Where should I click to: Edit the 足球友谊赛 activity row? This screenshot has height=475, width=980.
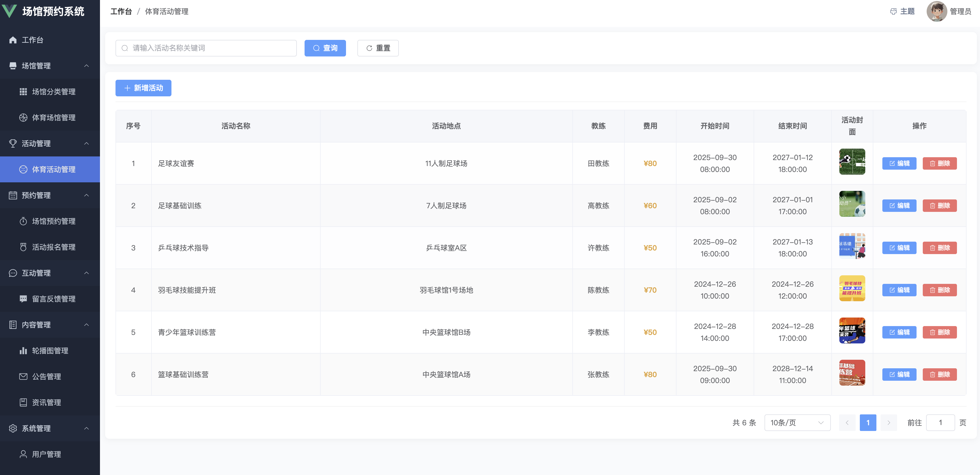pyautogui.click(x=899, y=163)
